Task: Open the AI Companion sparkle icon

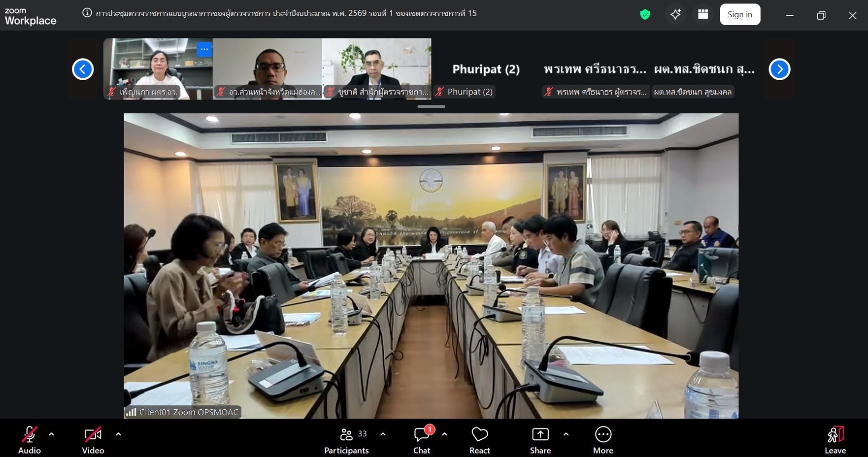Action: pos(675,15)
